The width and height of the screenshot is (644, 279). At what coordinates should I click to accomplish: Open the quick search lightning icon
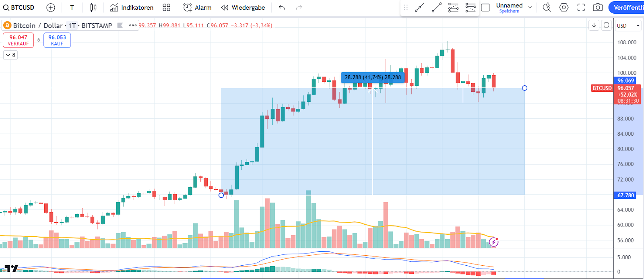click(x=547, y=7)
